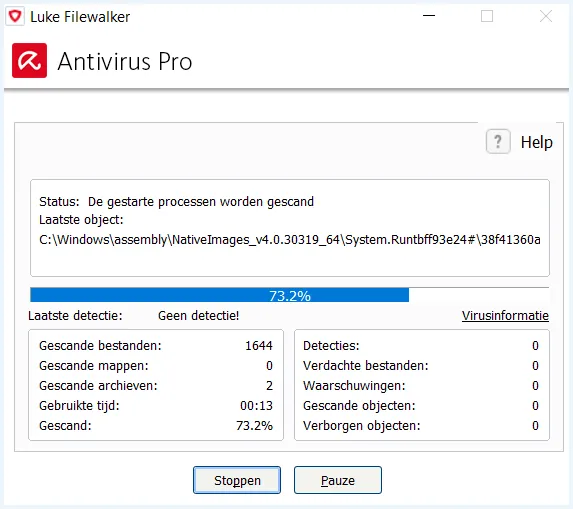Click the red Avira Antivirus Pro logo

coord(29,60)
